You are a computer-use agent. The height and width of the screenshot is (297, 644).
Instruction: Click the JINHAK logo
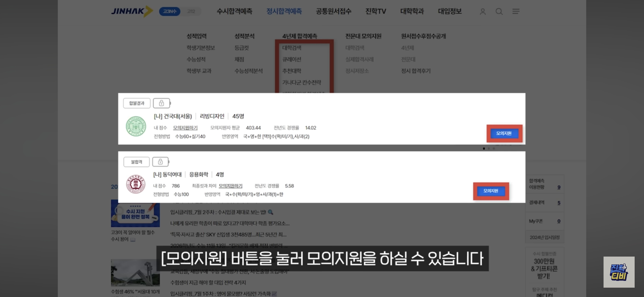[x=132, y=11]
